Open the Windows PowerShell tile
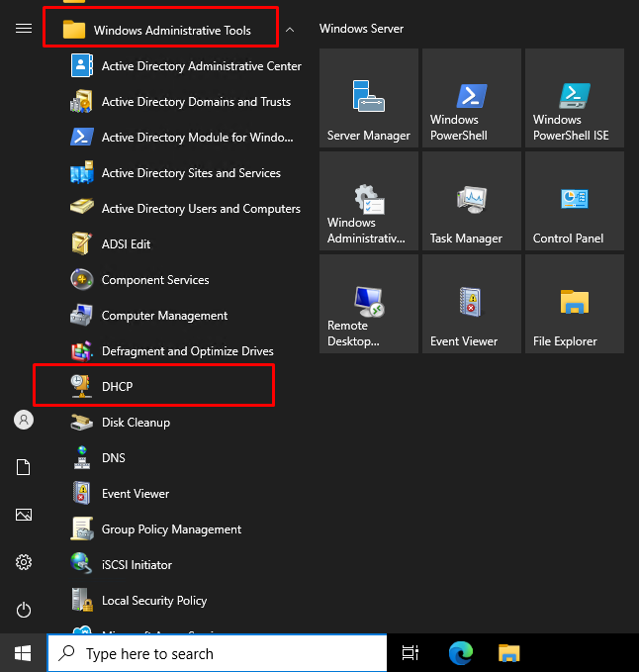 [x=472, y=98]
